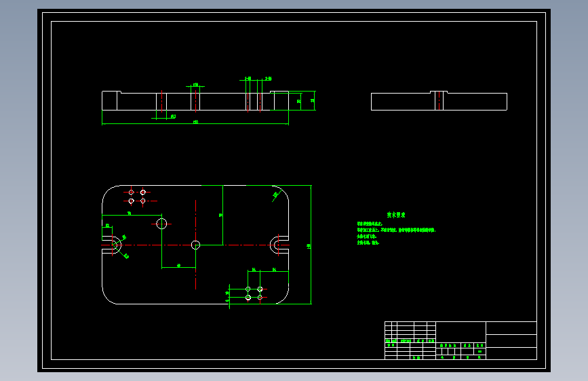Select the corner radius dimension at the top-right corner
This screenshot has width=588, height=381.
[x=277, y=195]
